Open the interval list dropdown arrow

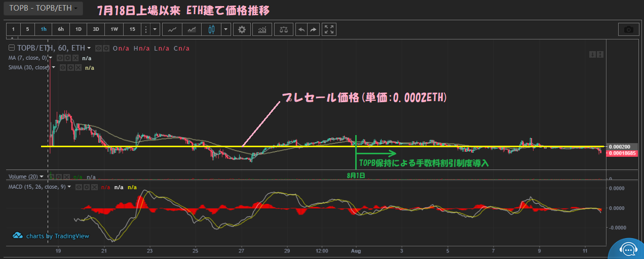coord(155,29)
